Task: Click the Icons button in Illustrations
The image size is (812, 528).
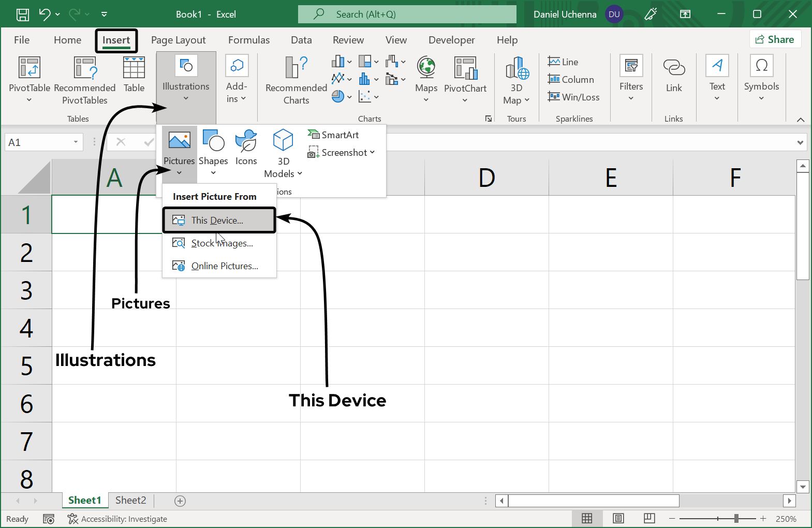Action: click(246, 148)
